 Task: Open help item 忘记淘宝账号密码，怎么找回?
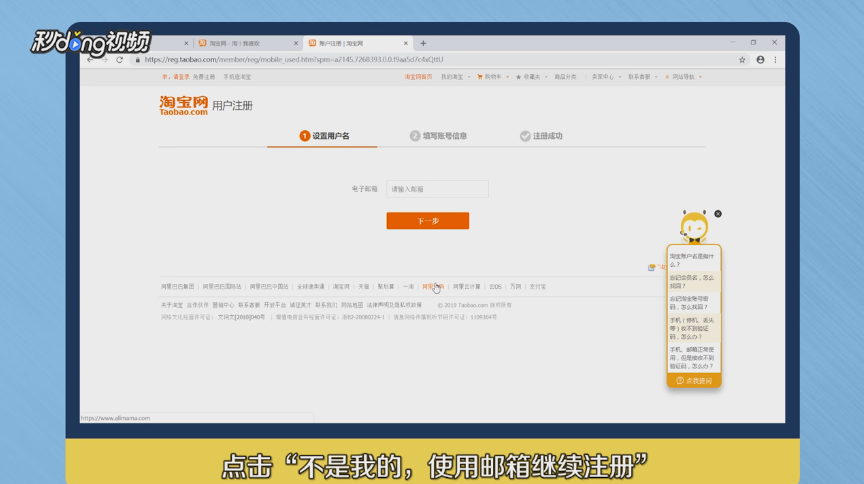692,303
